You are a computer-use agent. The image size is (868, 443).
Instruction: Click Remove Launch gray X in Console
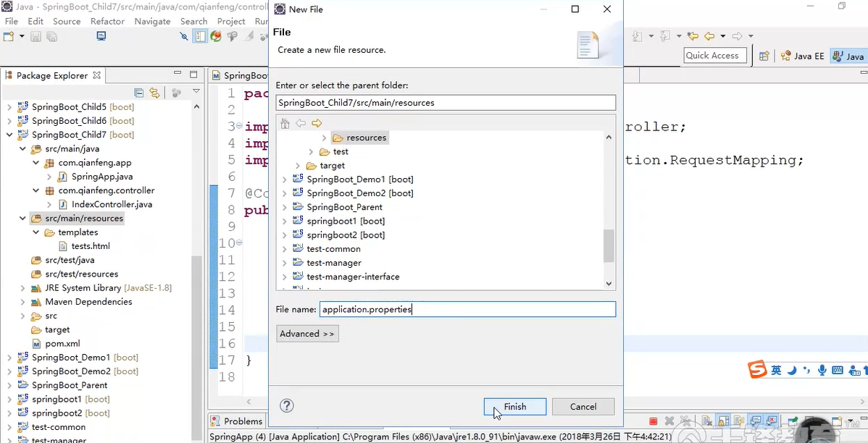[669, 421]
